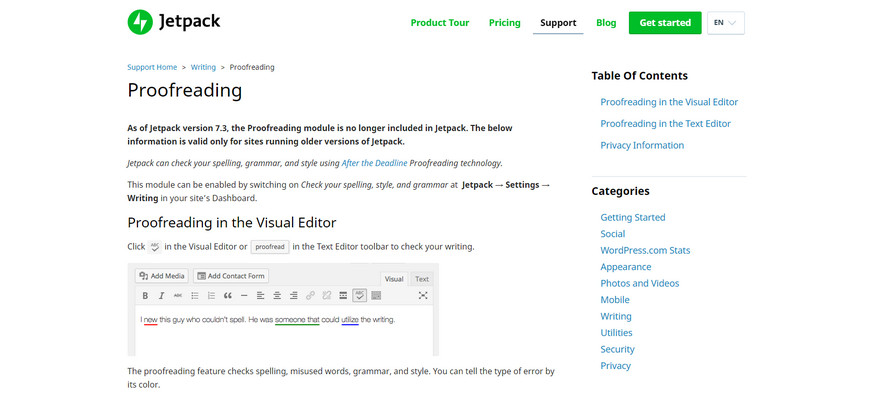Open the Utilities category
The height and width of the screenshot is (394, 870).
[616, 333]
